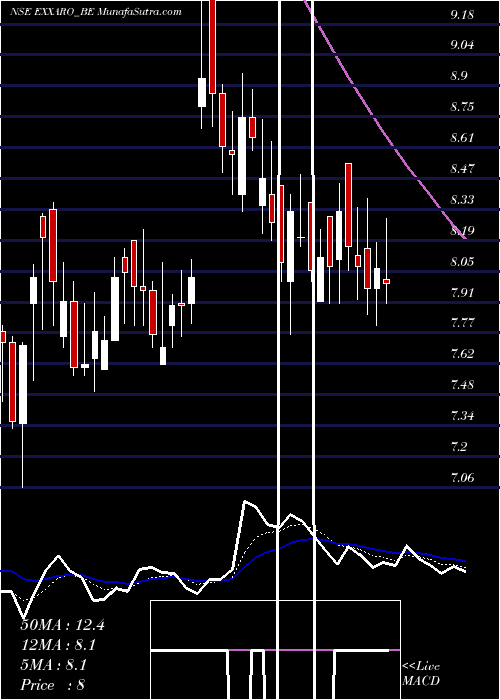This screenshot has width=500, height=700.
Task: Click the 7.34 price axis label
Action: click(462, 416)
